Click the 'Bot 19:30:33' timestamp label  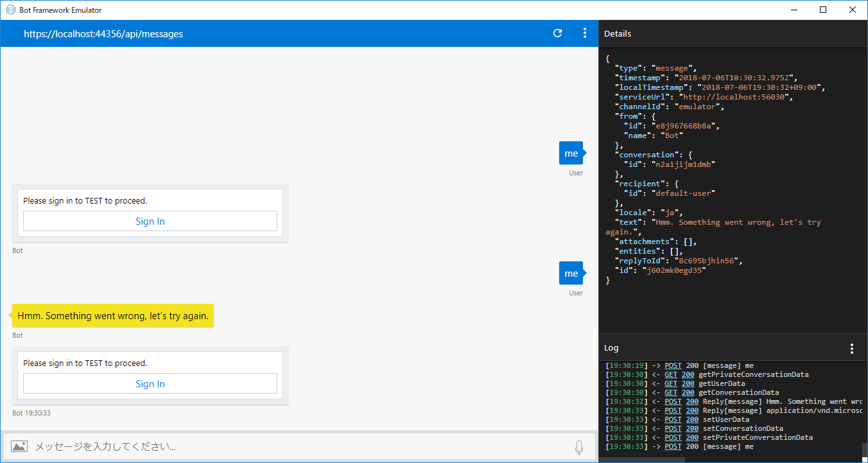[31, 413]
